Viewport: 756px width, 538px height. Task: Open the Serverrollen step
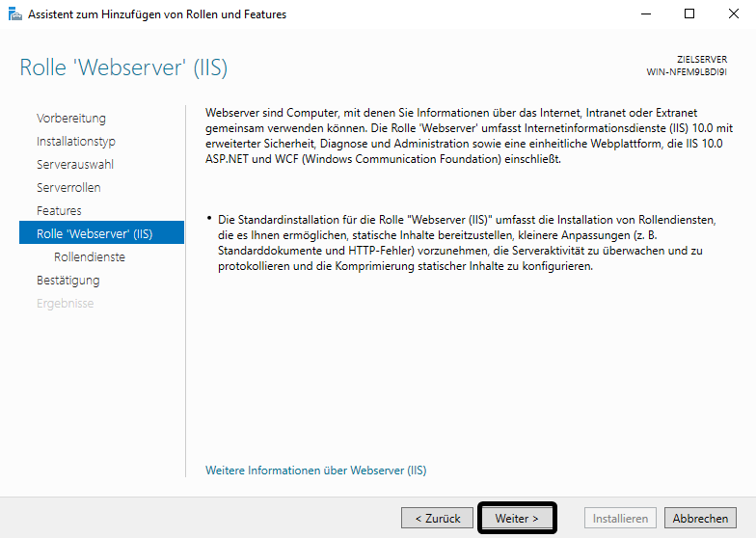coord(68,187)
